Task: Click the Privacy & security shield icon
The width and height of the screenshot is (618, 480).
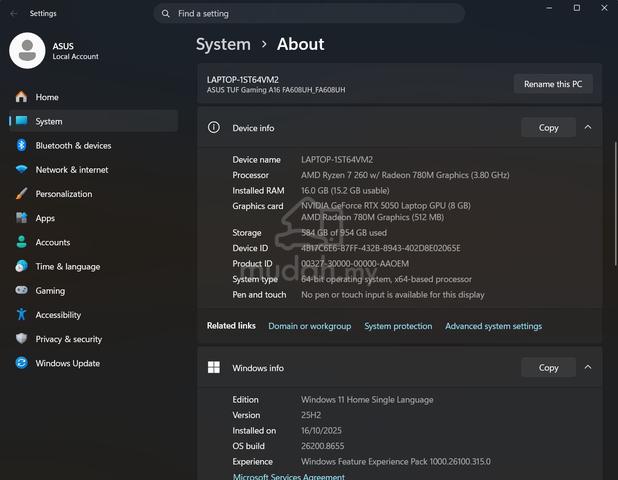Action: click(21, 339)
